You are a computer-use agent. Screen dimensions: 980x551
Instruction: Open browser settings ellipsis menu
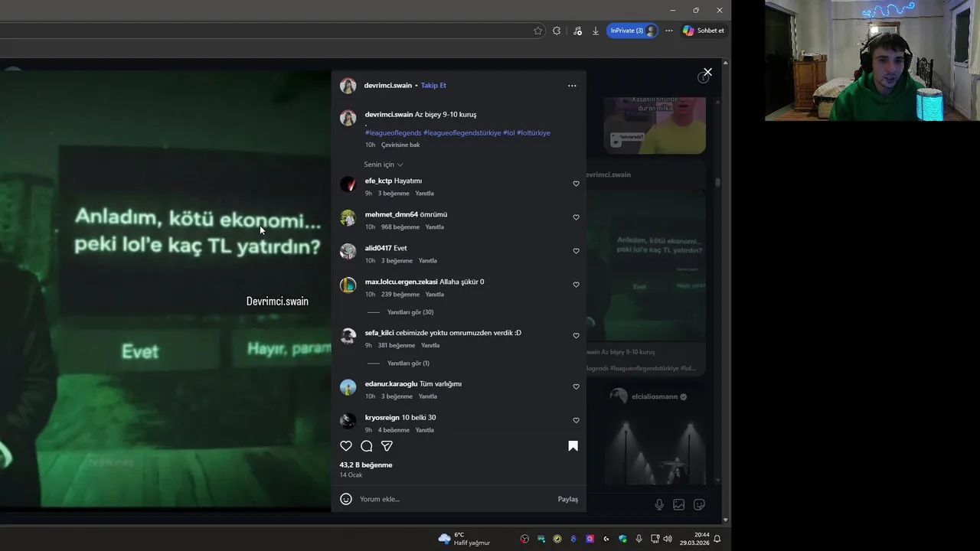click(x=669, y=31)
